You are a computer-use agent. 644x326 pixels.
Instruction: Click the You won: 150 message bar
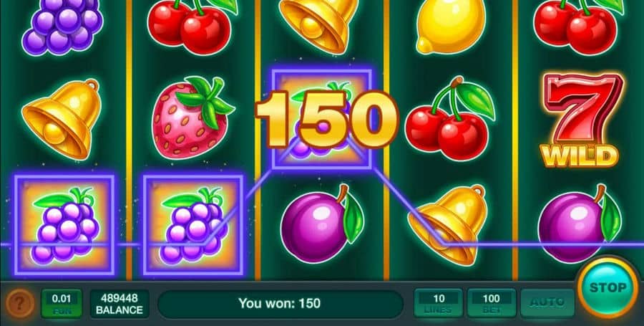click(x=280, y=304)
